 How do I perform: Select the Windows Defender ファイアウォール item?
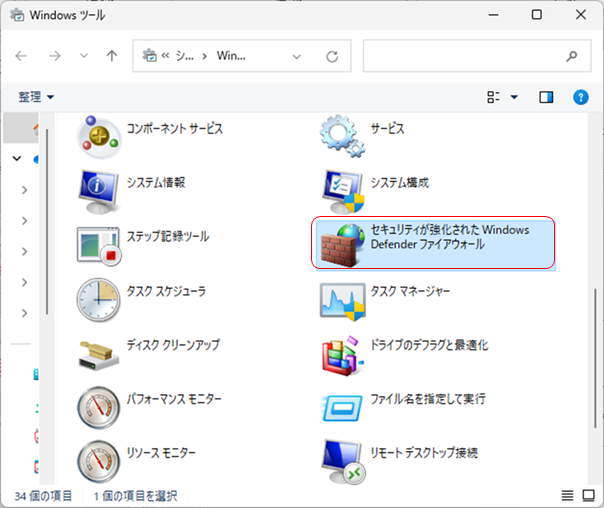(x=434, y=244)
